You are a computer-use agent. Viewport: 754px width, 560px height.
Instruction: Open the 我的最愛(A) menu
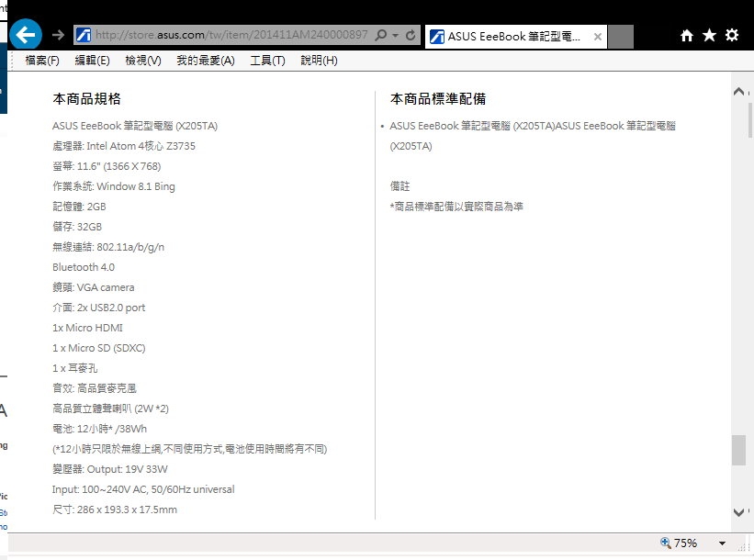(206, 61)
